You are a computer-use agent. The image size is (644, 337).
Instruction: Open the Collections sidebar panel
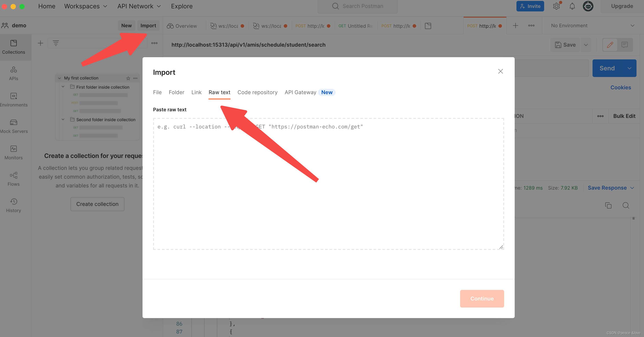click(x=13, y=47)
